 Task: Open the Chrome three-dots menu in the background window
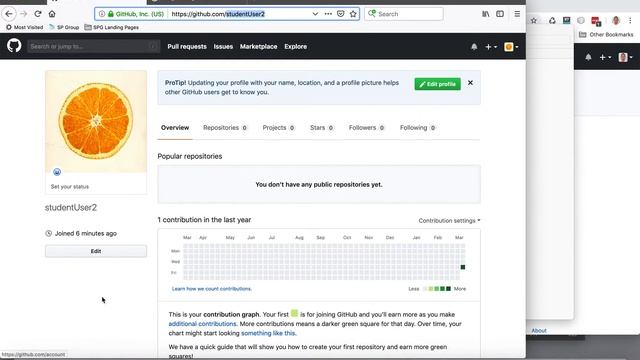[x=630, y=20]
